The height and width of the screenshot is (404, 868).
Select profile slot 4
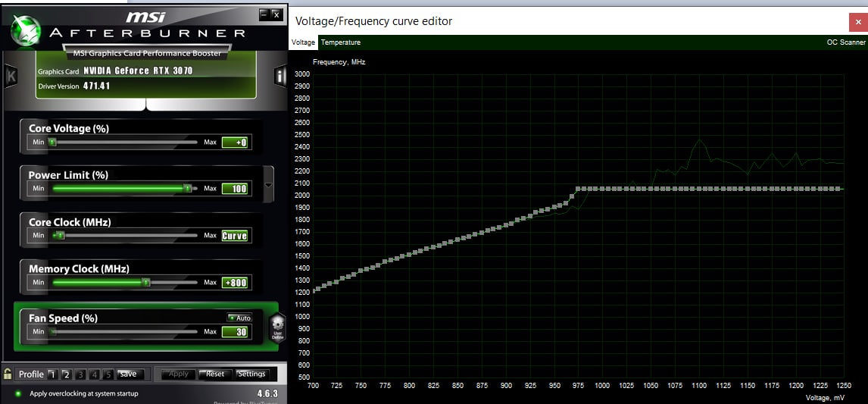[94, 374]
